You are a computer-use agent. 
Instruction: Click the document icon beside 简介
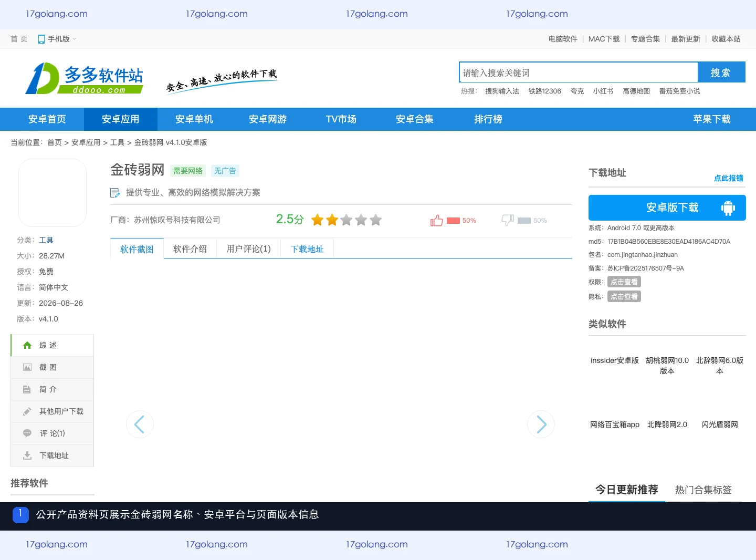click(x=27, y=389)
